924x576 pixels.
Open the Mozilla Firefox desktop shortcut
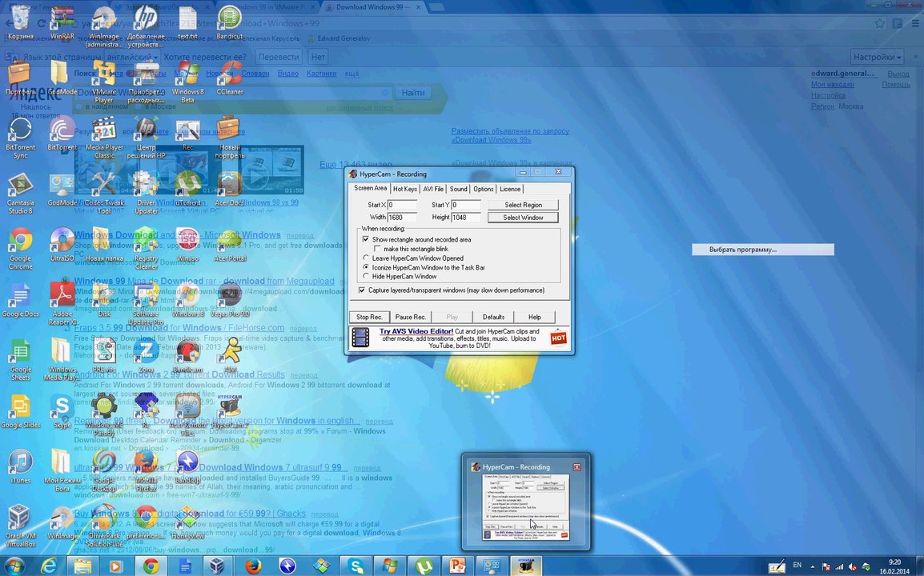coord(146,470)
